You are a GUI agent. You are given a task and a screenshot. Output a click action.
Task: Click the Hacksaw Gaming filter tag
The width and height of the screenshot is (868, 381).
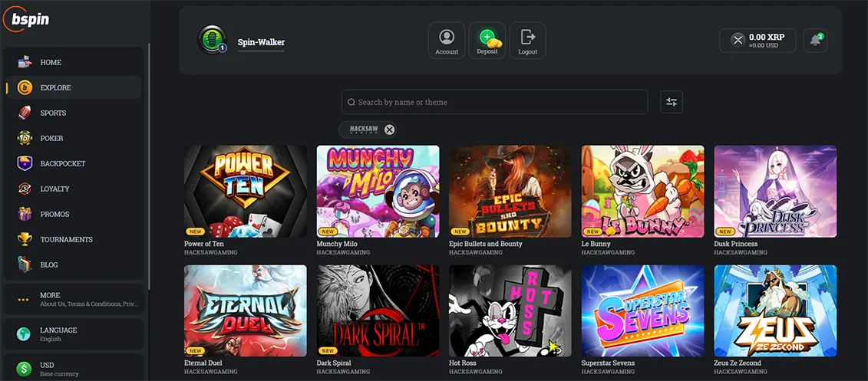click(x=368, y=130)
